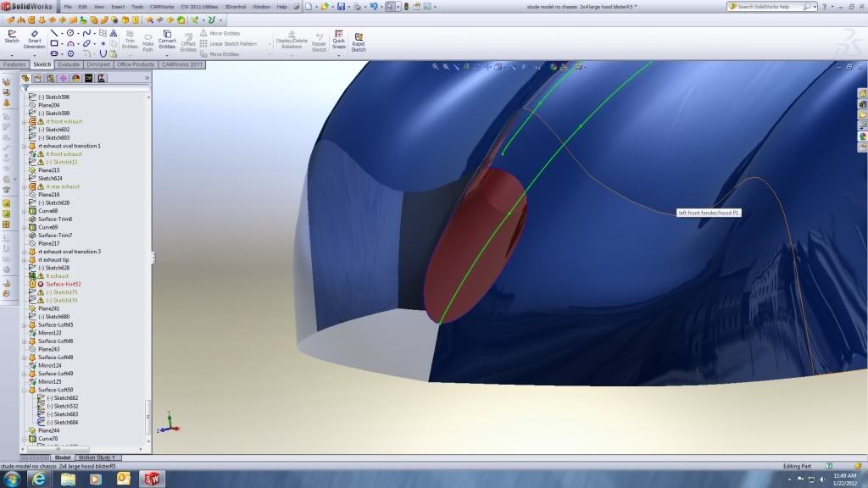Image resolution: width=868 pixels, height=488 pixels.
Task: Open the Insert menu
Action: tap(117, 7)
